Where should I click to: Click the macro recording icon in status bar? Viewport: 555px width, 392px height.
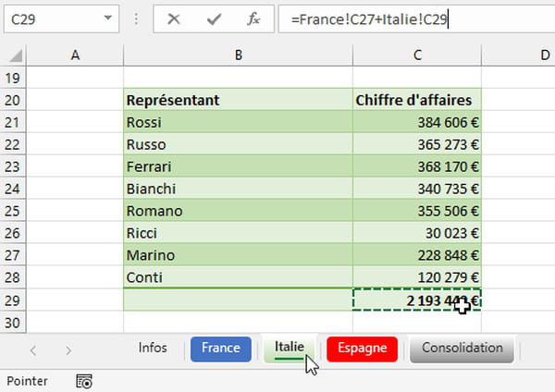[x=84, y=382]
